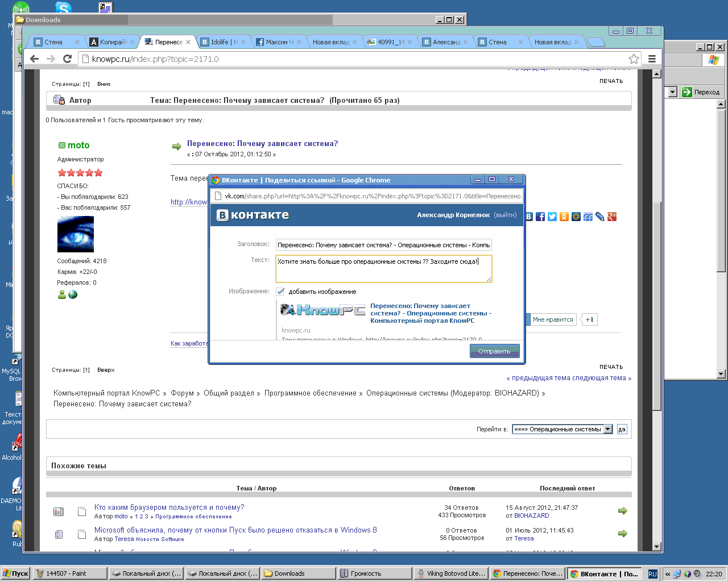Viewport: 728px width, 582px height.
Task: Open 'следующая тема' link at bottom
Action: tap(599, 378)
